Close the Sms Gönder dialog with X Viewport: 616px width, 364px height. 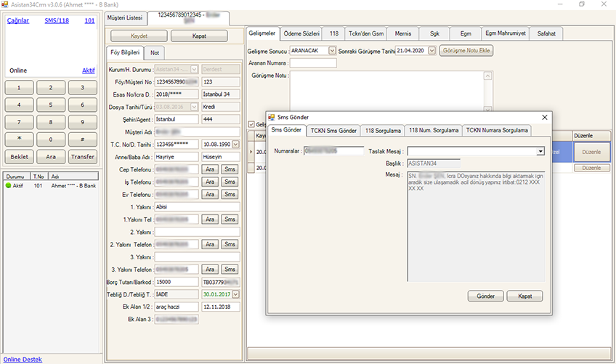coord(545,117)
